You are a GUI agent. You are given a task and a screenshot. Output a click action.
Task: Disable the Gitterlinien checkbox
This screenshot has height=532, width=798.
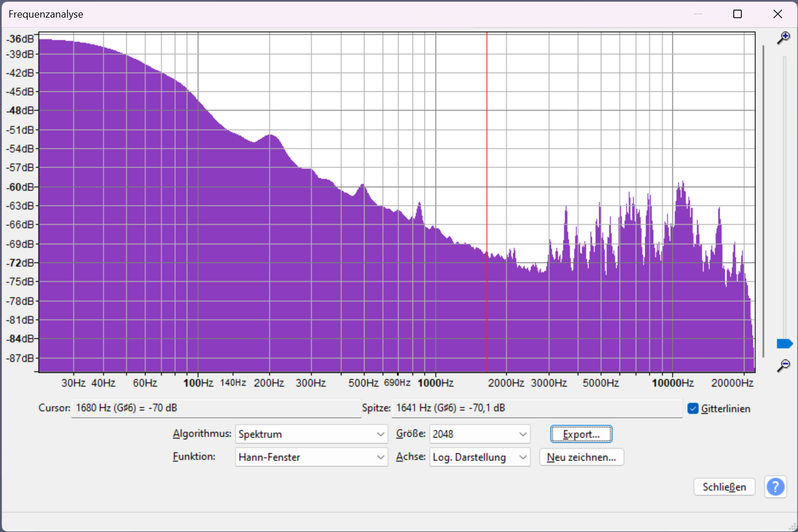point(693,409)
